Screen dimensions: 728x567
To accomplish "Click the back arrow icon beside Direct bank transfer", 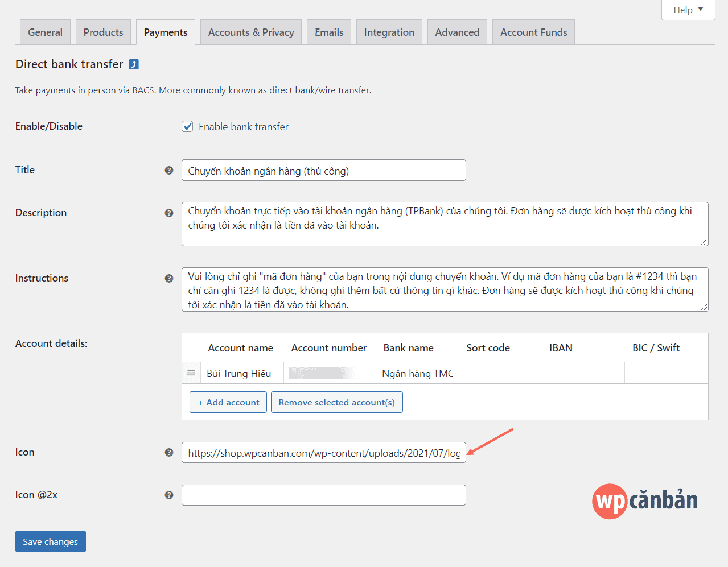I will pos(134,64).
